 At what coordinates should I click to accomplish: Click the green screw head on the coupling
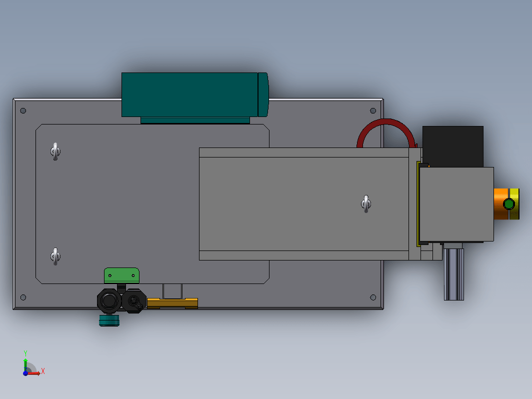[508, 204]
